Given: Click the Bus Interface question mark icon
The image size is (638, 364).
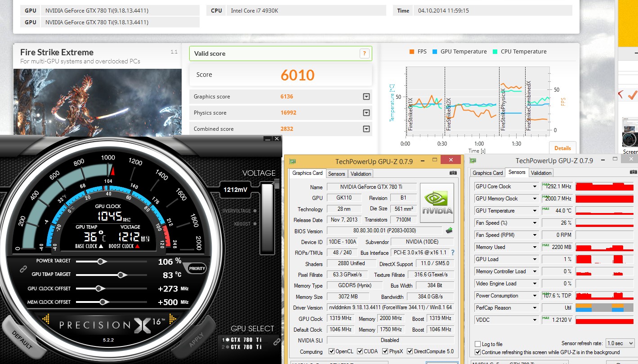Looking at the screenshot, I should point(452,253).
